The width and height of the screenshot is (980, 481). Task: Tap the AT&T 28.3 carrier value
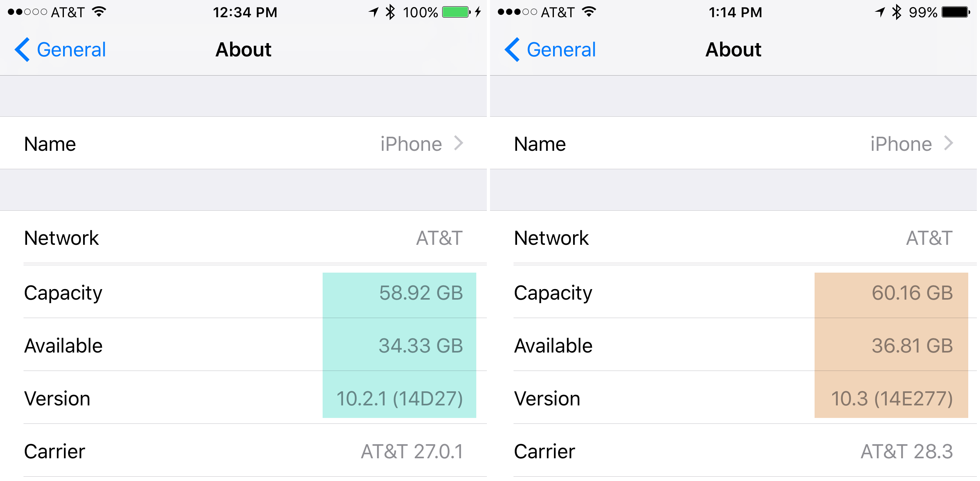tap(907, 452)
